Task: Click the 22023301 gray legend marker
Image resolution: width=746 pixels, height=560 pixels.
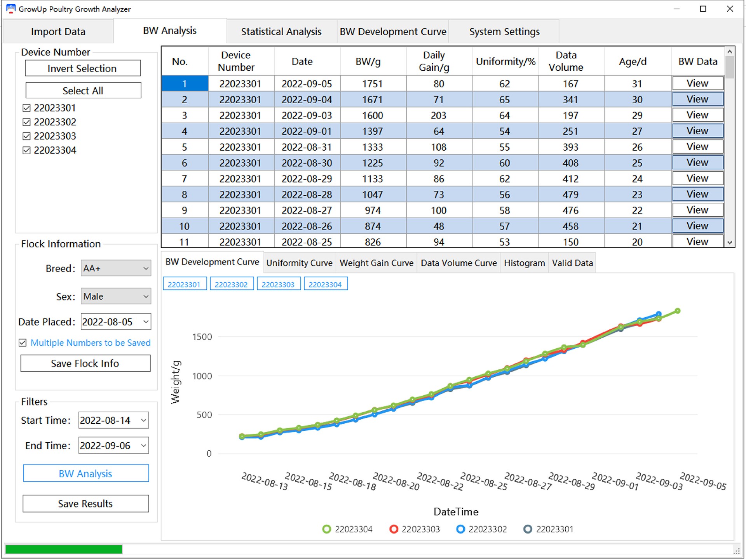Action: tap(528, 529)
